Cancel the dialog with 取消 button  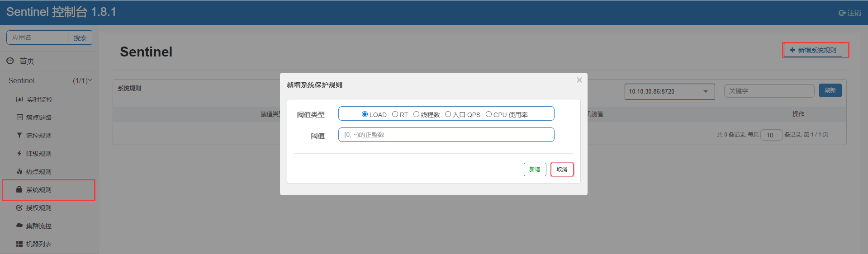(562, 169)
